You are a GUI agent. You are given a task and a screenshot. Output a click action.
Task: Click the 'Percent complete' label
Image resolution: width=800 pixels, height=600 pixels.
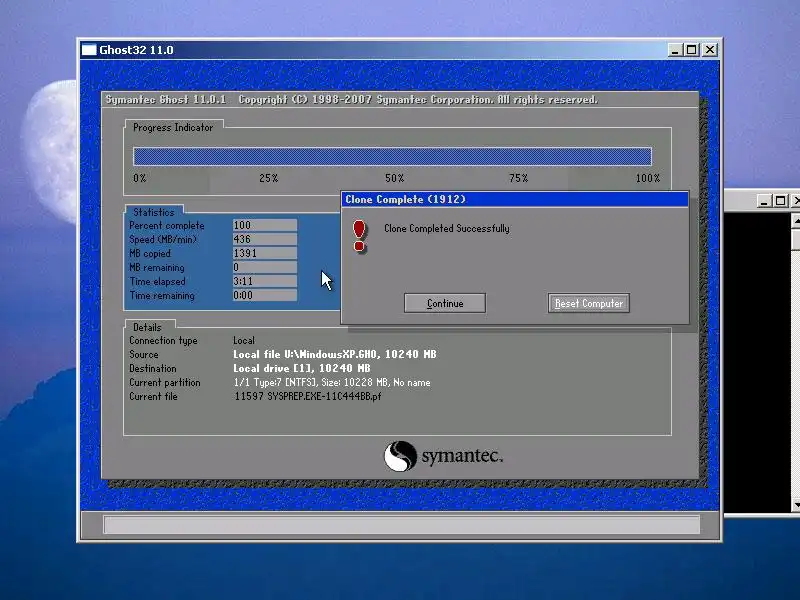point(166,226)
